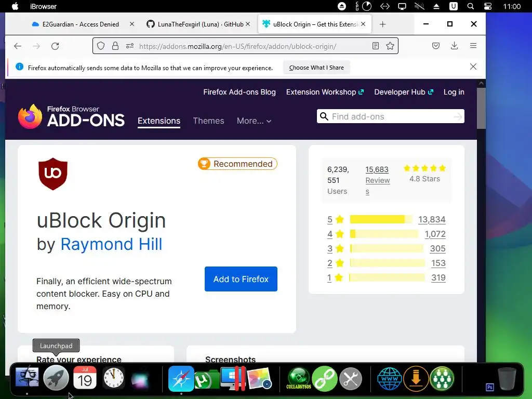Open Developer Hub link
The width and height of the screenshot is (532, 399).
point(403,92)
